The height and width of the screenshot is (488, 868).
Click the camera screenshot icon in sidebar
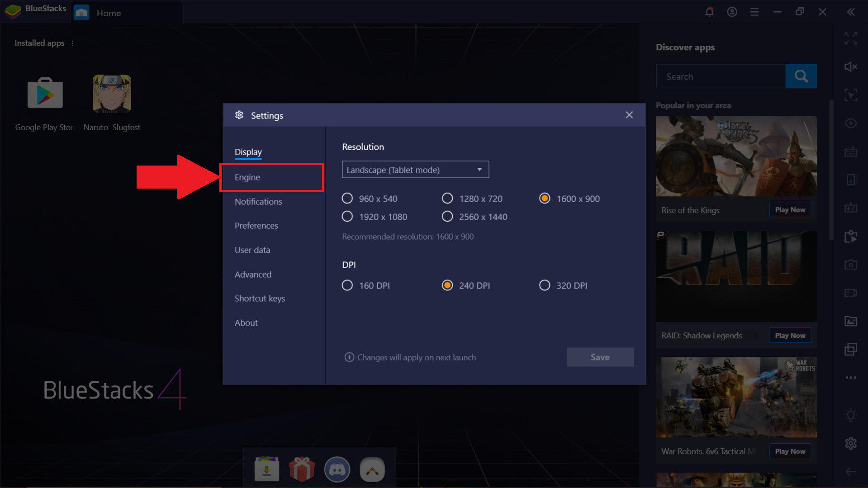point(851,265)
